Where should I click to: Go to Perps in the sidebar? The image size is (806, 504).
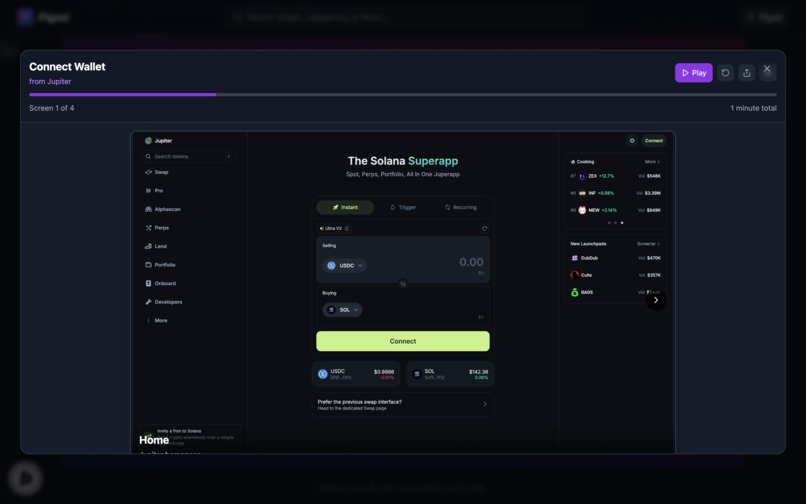[157, 228]
